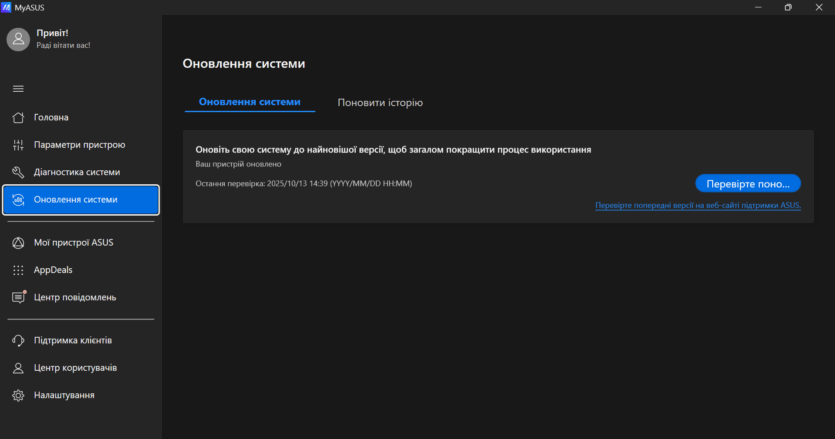Click the hamburger menu icon
Image resolution: width=835 pixels, height=439 pixels.
pos(18,89)
